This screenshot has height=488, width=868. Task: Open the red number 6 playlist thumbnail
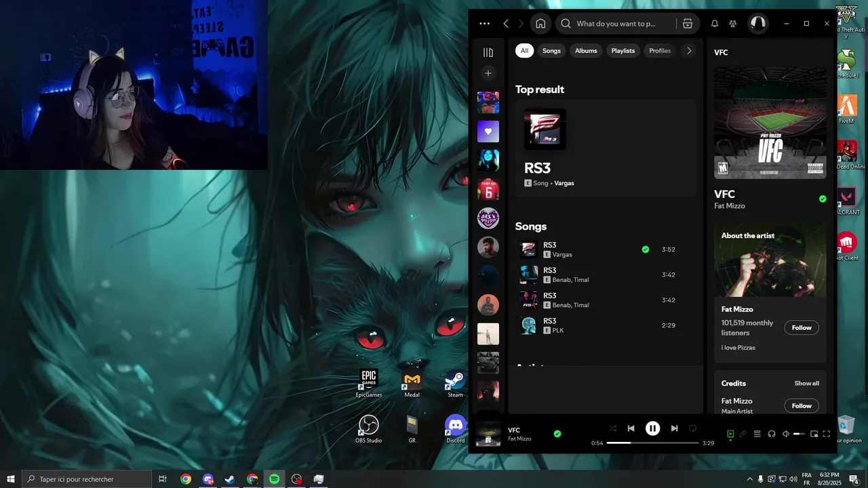(x=488, y=189)
